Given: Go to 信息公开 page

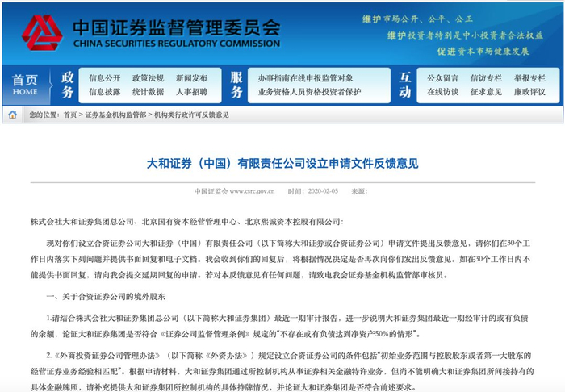Looking at the screenshot, I should (105, 78).
